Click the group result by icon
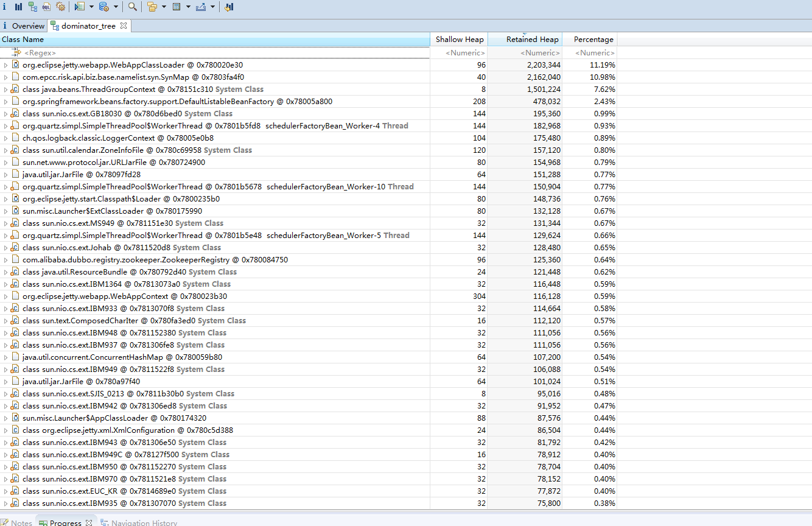 pos(152,7)
